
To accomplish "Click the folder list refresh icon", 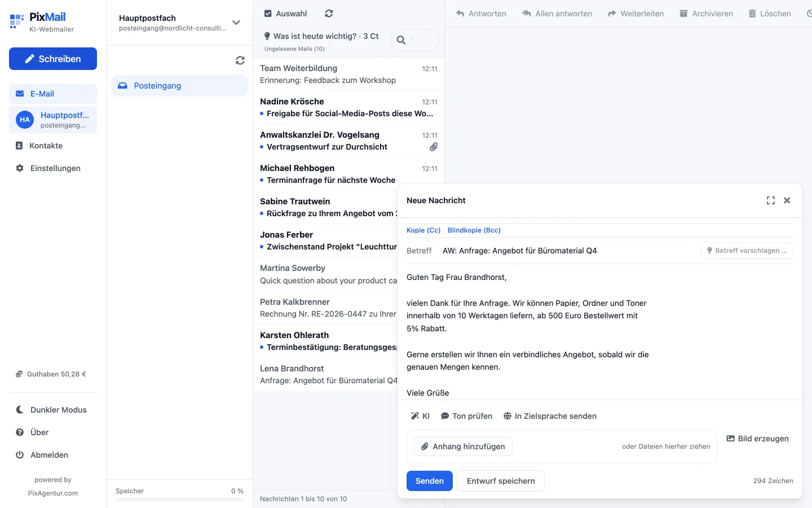I will [240, 60].
